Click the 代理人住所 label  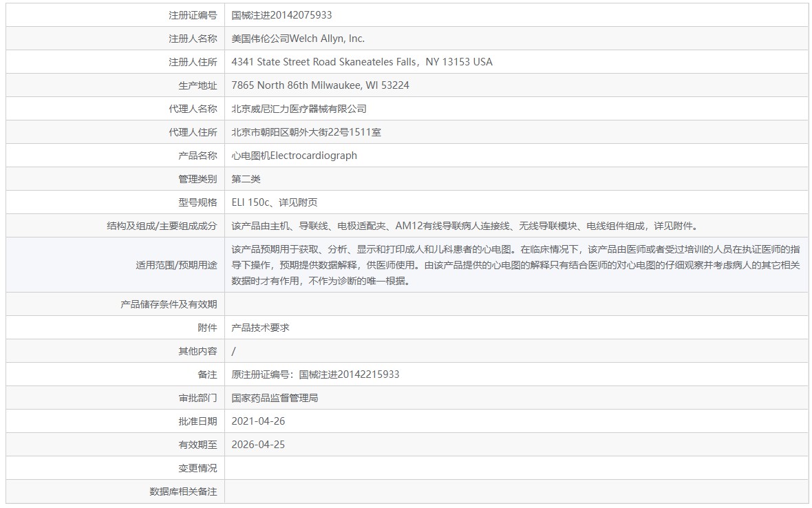[x=193, y=132]
